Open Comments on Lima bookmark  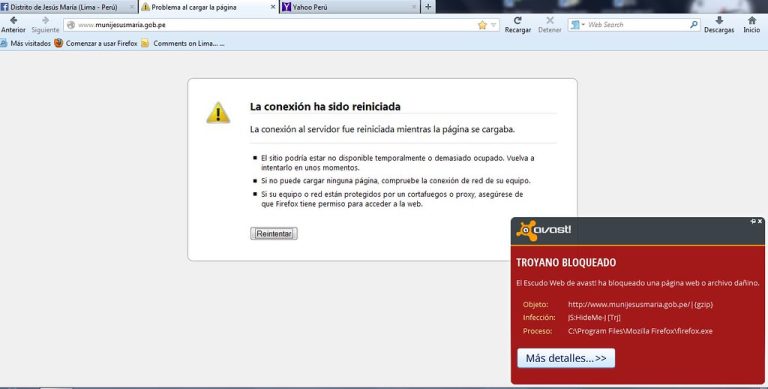(x=183, y=43)
